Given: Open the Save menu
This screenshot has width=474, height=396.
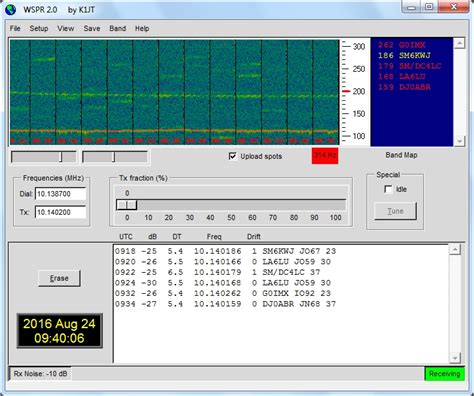Looking at the screenshot, I should (92, 29).
